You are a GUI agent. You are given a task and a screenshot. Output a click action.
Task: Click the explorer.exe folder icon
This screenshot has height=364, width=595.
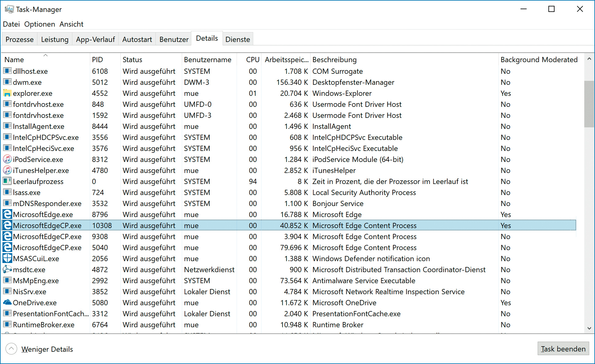point(7,93)
